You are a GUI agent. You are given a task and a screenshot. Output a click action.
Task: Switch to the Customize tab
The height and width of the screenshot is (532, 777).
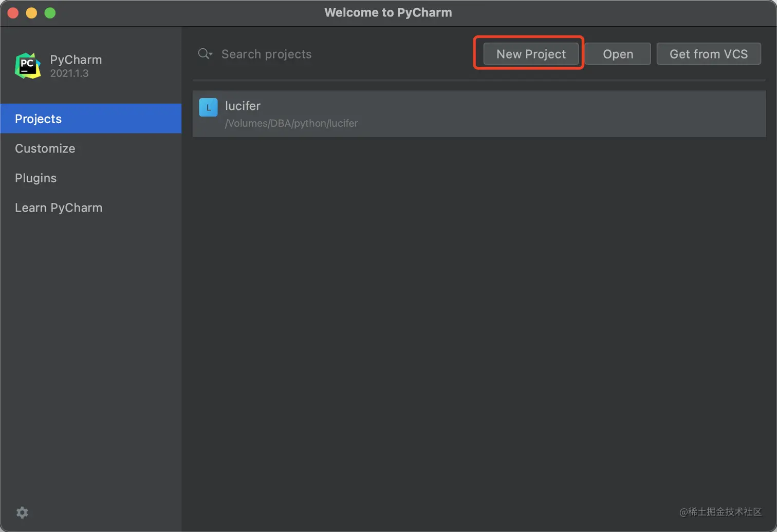91,148
